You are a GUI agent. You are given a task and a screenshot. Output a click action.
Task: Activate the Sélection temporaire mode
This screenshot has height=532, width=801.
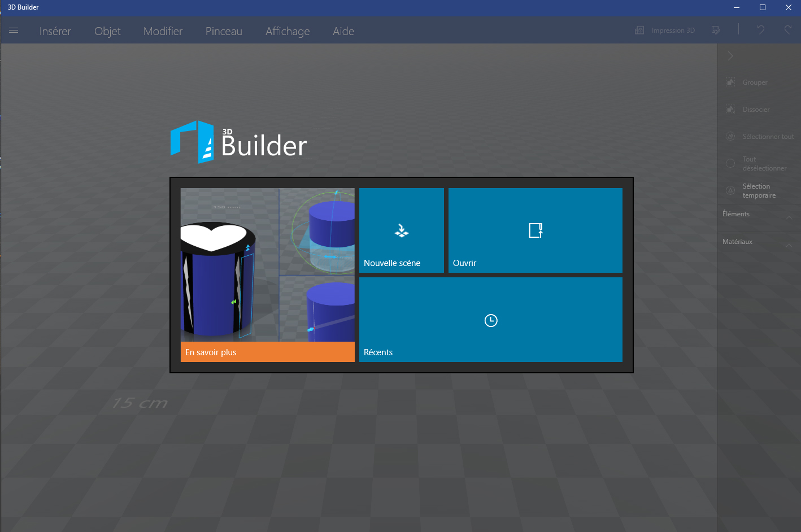tap(730, 190)
